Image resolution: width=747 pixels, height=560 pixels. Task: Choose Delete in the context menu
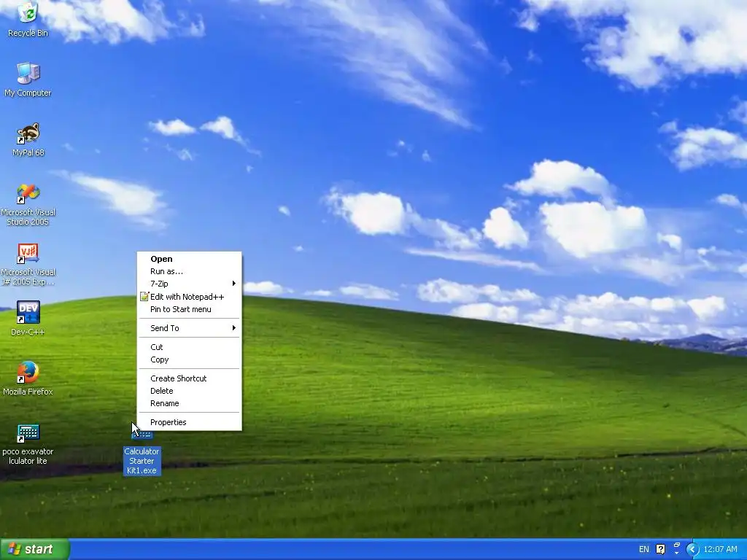(x=189, y=391)
